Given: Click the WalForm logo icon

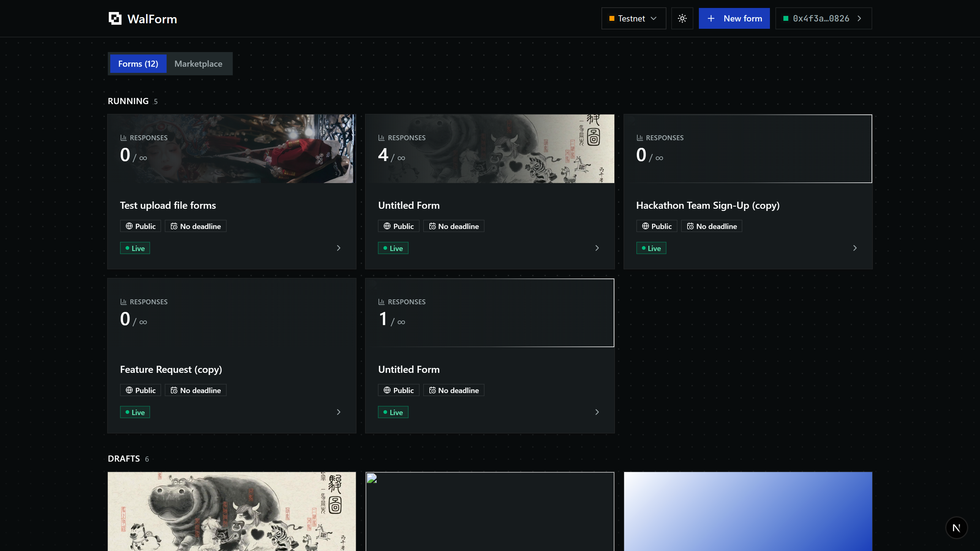Looking at the screenshot, I should click(x=115, y=18).
